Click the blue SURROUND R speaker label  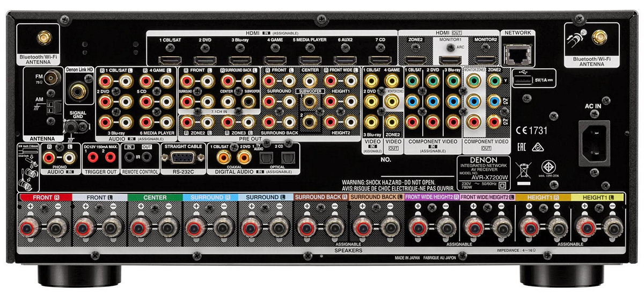coord(210,198)
